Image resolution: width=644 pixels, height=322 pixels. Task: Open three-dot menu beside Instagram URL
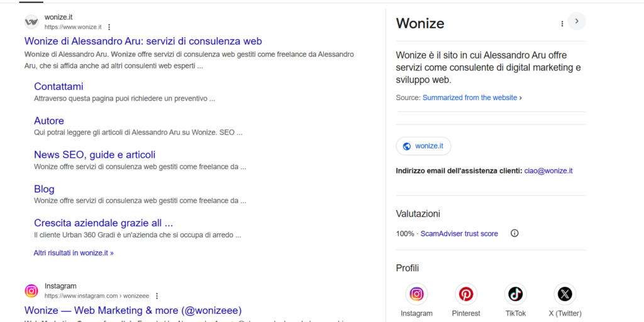(157, 296)
